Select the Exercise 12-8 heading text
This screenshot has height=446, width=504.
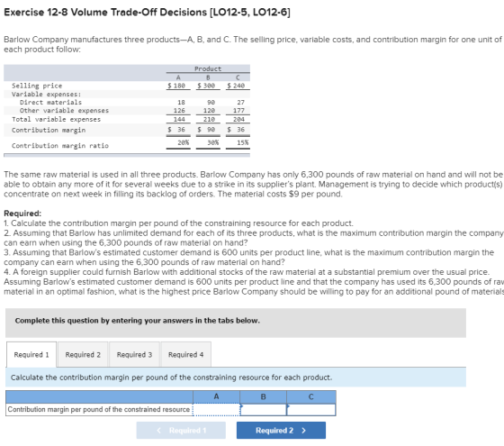(x=147, y=13)
